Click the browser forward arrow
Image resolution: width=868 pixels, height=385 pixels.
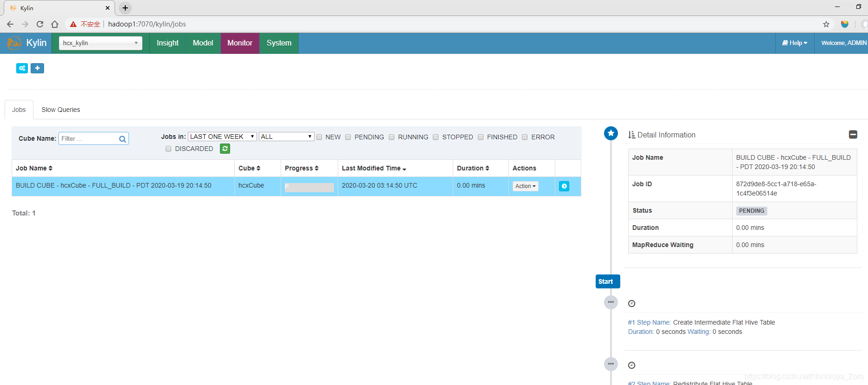pyautogui.click(x=25, y=24)
